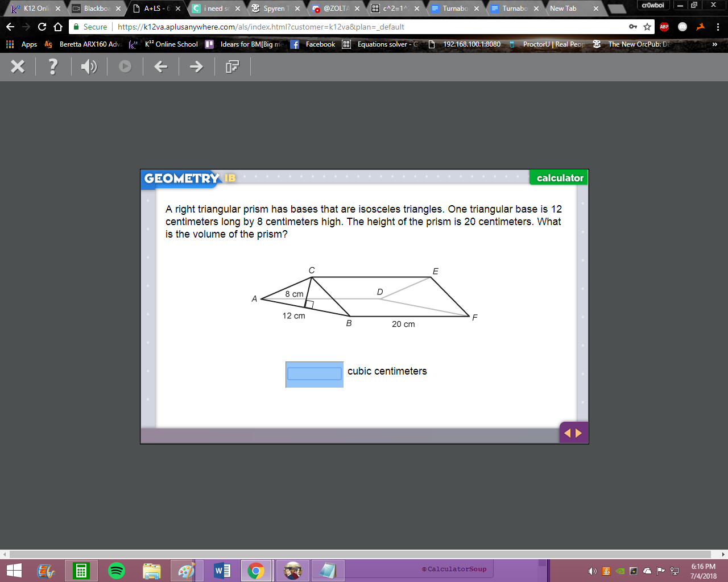This screenshot has width=728, height=582.
Task: Click the horizontal scrollbar at page bottom
Action: coord(364,554)
